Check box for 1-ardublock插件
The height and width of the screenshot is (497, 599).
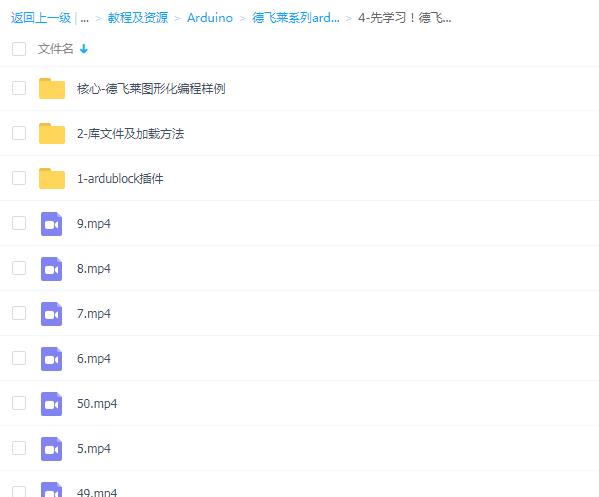point(19,178)
